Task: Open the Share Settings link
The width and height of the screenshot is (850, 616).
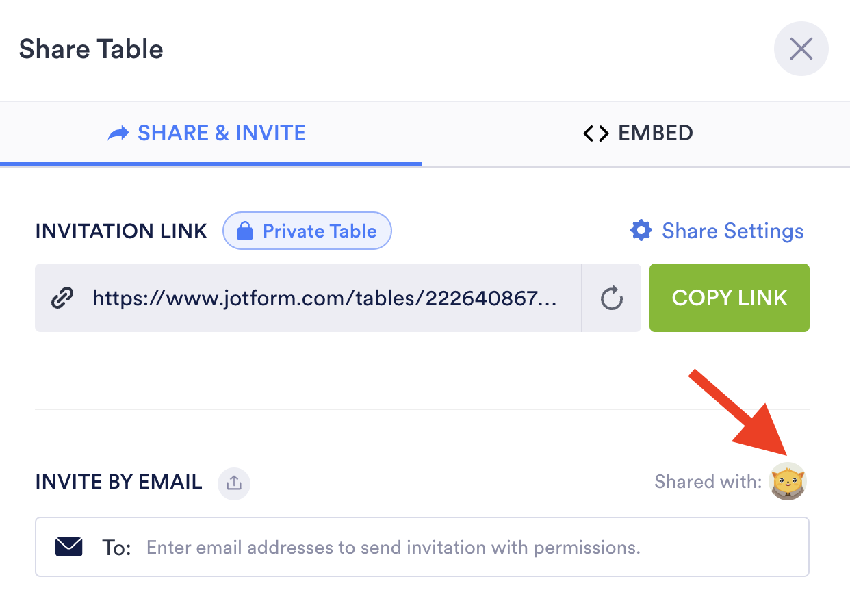Action: click(732, 231)
